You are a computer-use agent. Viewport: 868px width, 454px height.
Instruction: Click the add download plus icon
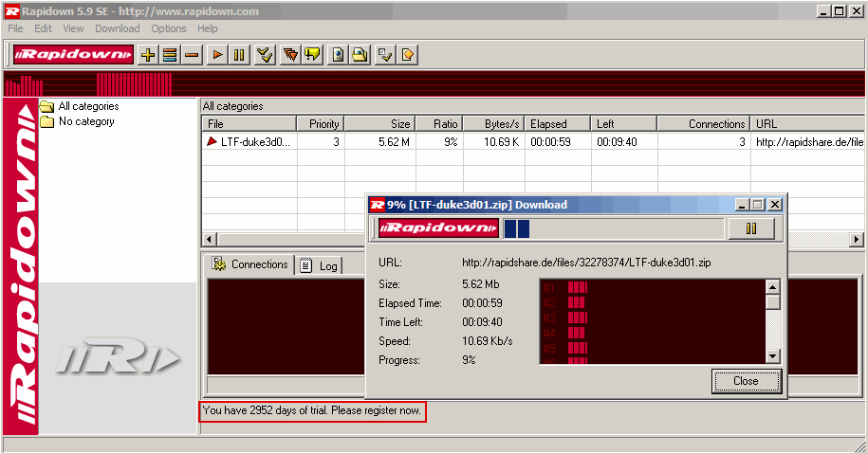pos(148,55)
